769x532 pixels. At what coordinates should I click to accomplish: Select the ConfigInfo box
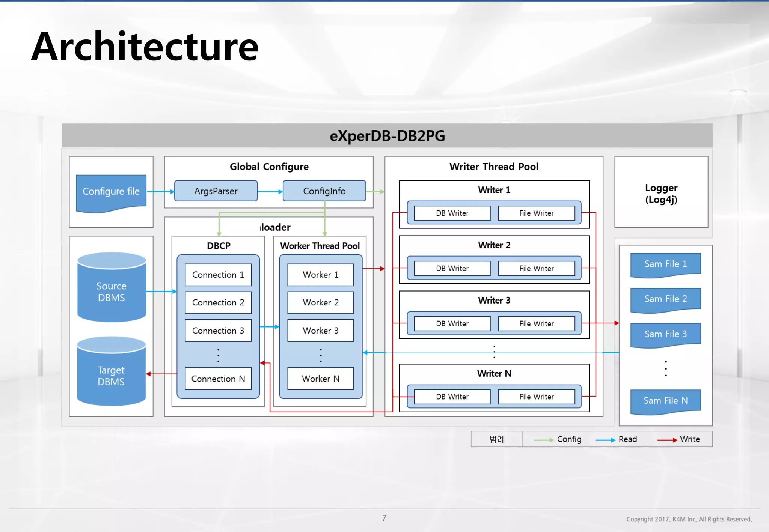(x=324, y=191)
